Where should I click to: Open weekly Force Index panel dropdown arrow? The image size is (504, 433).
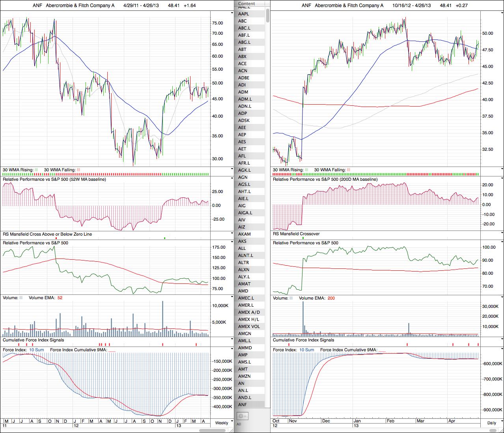pos(232,349)
